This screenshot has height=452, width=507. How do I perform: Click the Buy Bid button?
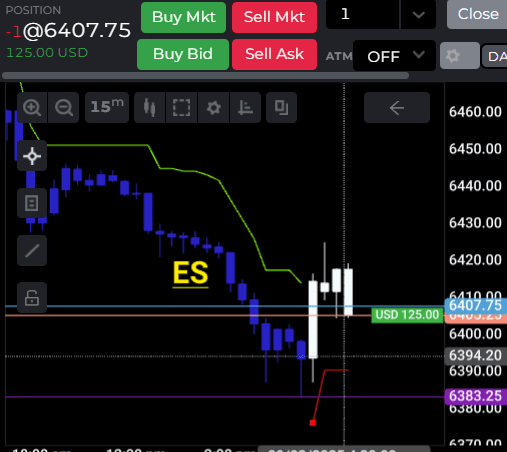click(183, 54)
